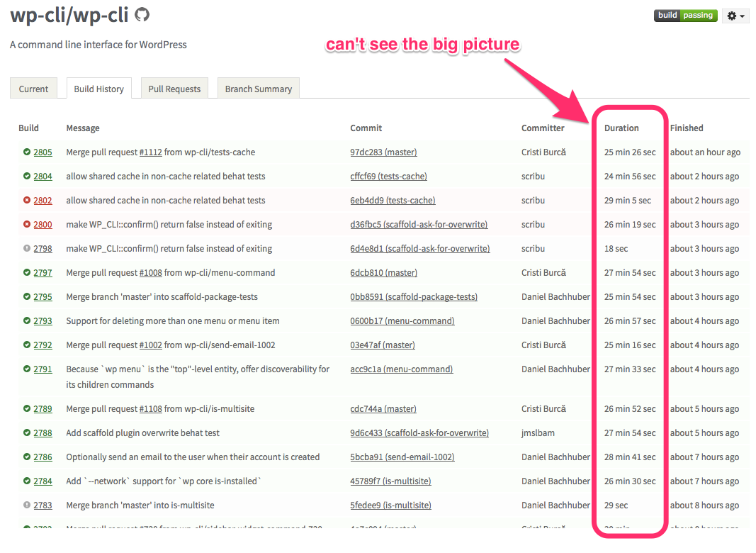Open pull request #1002 link

click(150, 345)
